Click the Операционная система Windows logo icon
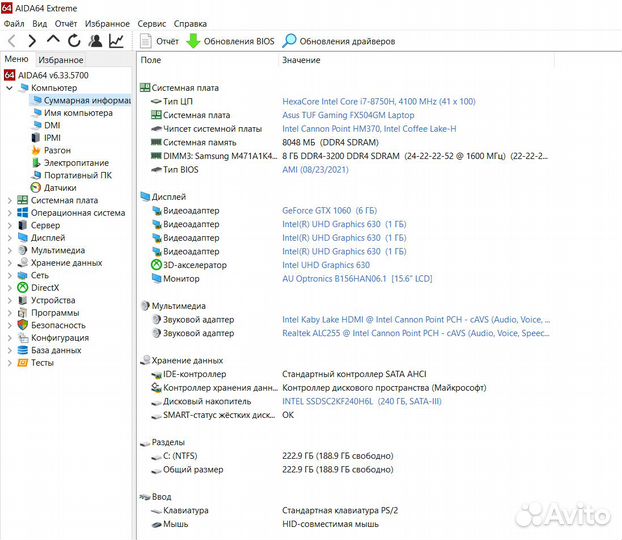The height and width of the screenshot is (540, 622). 23,213
